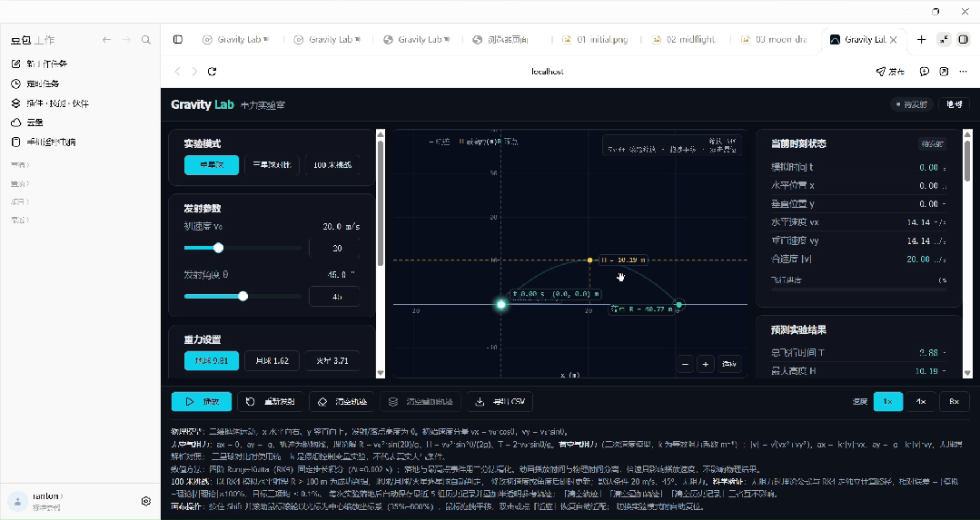The width and height of the screenshot is (980, 520).
Task: Click the header button right of 待发射
Action: point(954,104)
